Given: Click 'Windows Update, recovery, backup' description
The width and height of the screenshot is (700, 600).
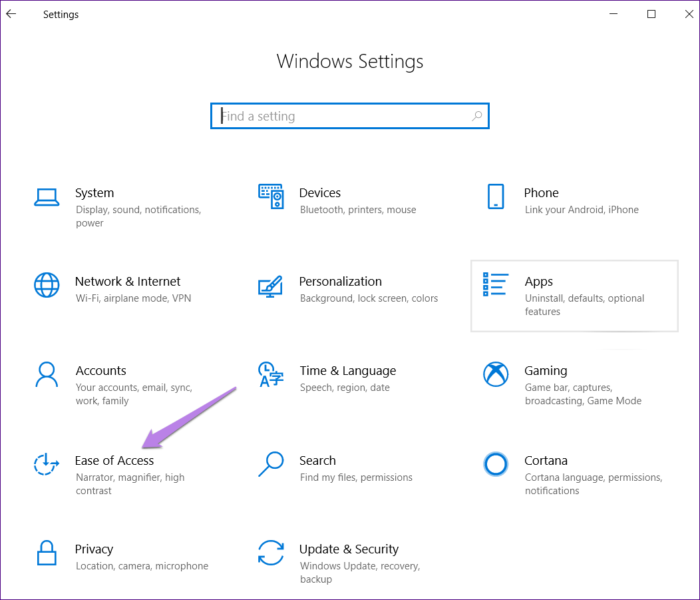Looking at the screenshot, I should [x=360, y=572].
